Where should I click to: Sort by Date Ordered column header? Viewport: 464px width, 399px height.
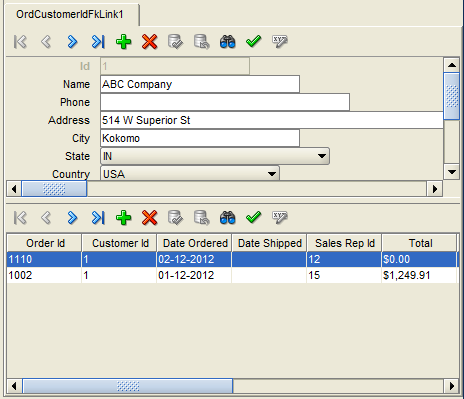(194, 243)
